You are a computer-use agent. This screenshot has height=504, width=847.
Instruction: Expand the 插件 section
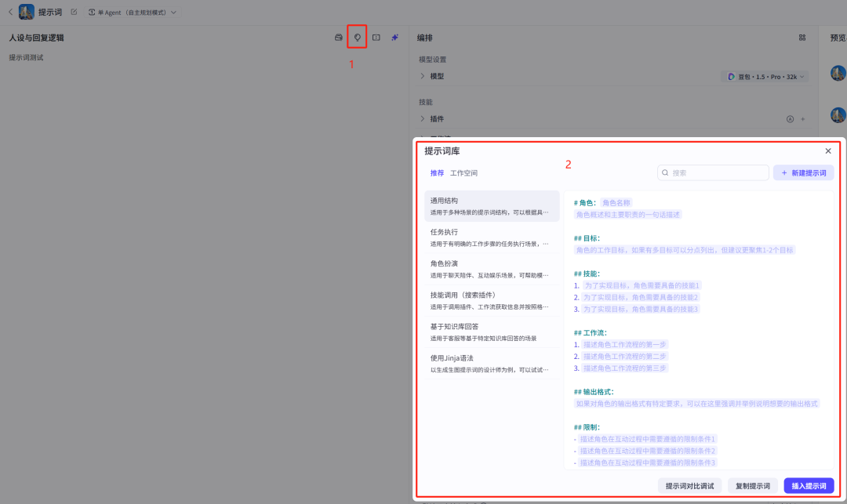click(423, 118)
